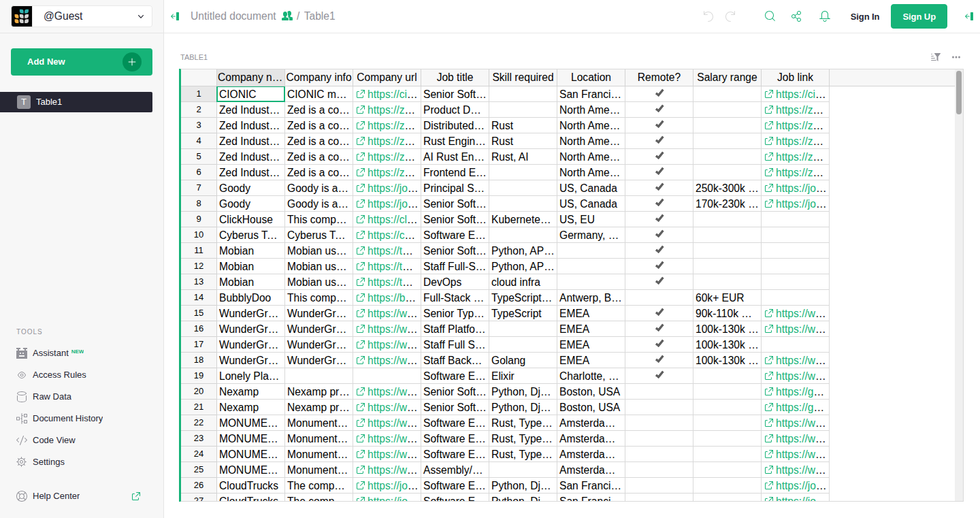Open the sort and filter icon
The width and height of the screenshot is (980, 518).
pos(936,57)
